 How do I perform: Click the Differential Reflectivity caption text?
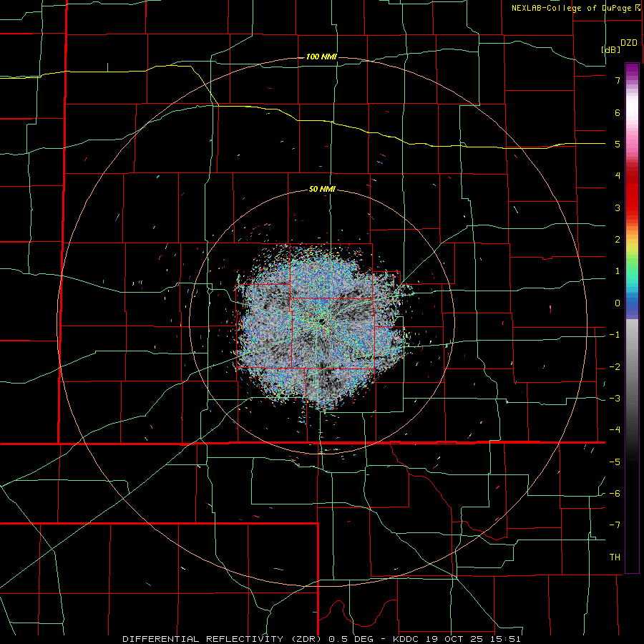[x=321, y=639]
